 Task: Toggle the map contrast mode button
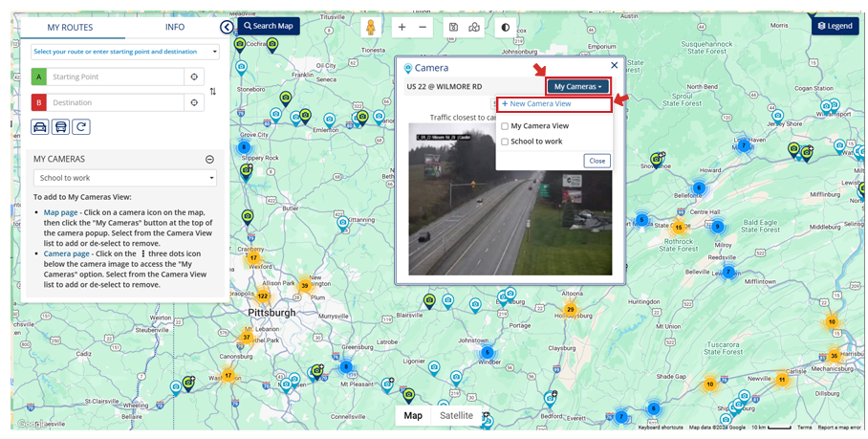(x=505, y=28)
